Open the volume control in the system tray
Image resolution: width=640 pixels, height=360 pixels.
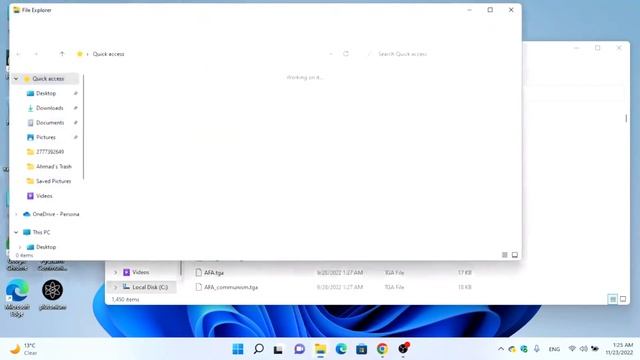[584, 349]
